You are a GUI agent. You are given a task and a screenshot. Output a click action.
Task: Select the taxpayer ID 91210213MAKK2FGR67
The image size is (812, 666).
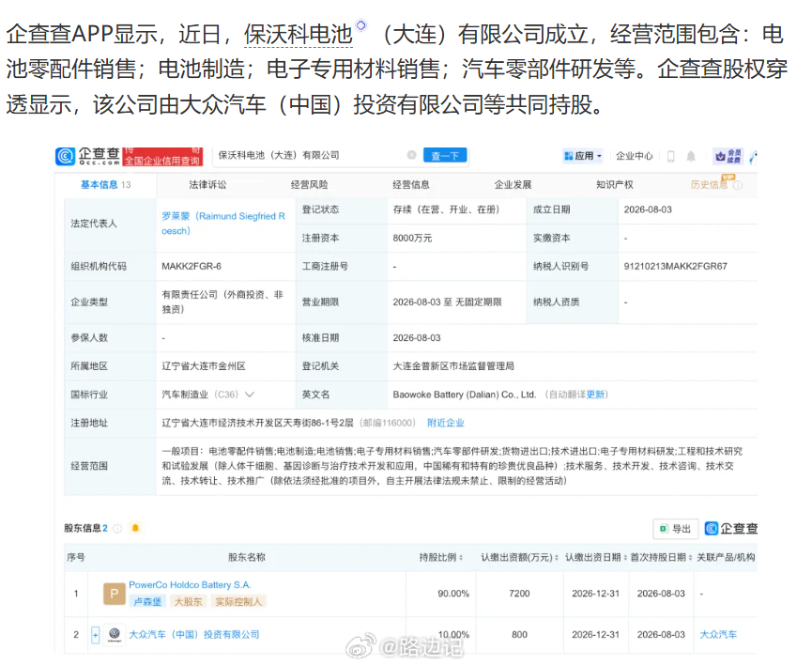click(x=675, y=267)
